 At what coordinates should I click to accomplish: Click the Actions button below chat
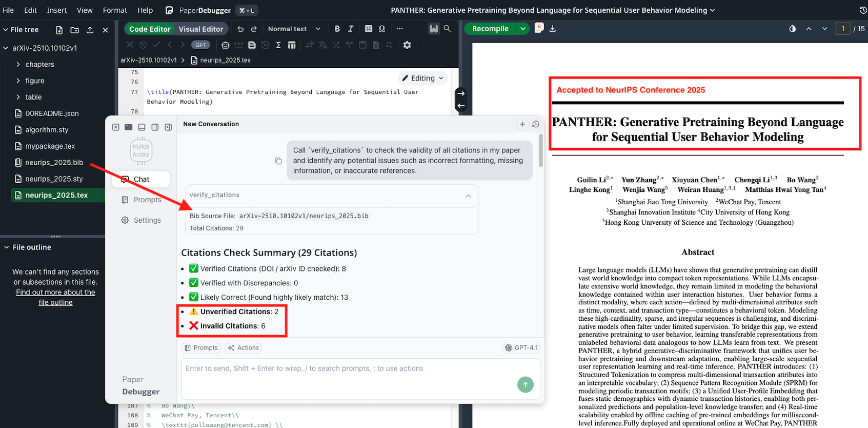(243, 348)
